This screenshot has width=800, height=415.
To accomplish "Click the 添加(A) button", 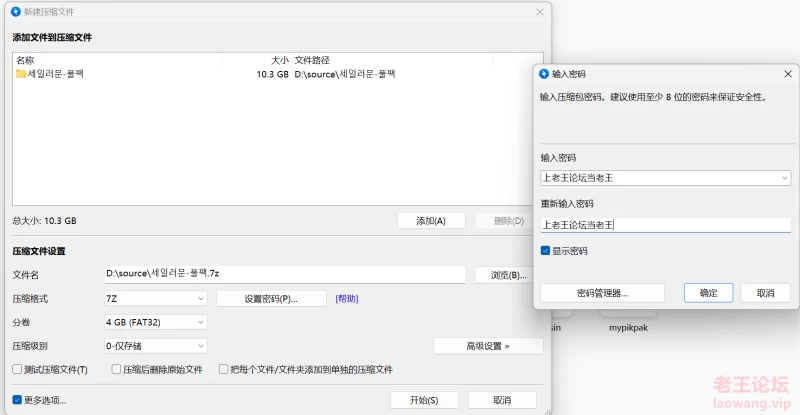I will click(431, 221).
